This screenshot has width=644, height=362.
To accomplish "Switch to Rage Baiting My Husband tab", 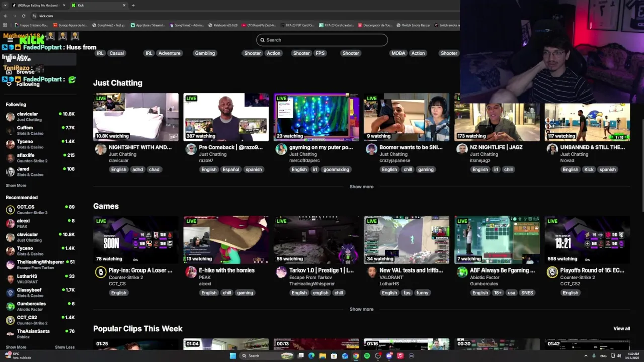I will (x=38, y=5).
